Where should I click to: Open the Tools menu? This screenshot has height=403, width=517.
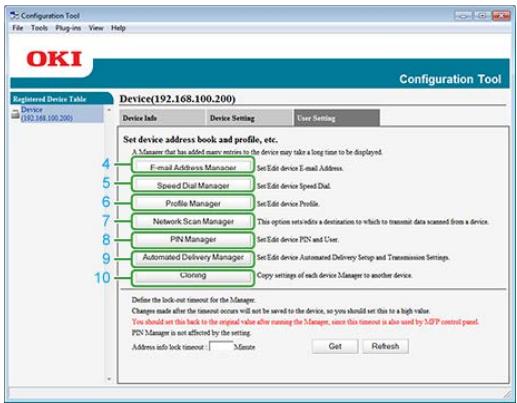(x=39, y=28)
